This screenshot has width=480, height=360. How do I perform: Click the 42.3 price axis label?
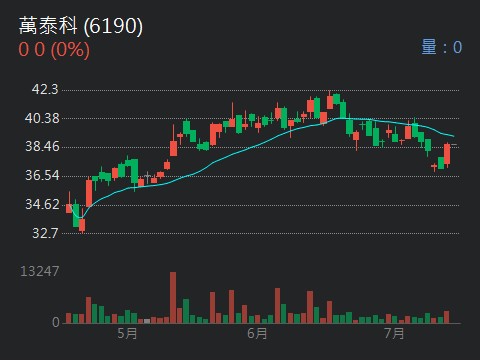[x=45, y=89]
